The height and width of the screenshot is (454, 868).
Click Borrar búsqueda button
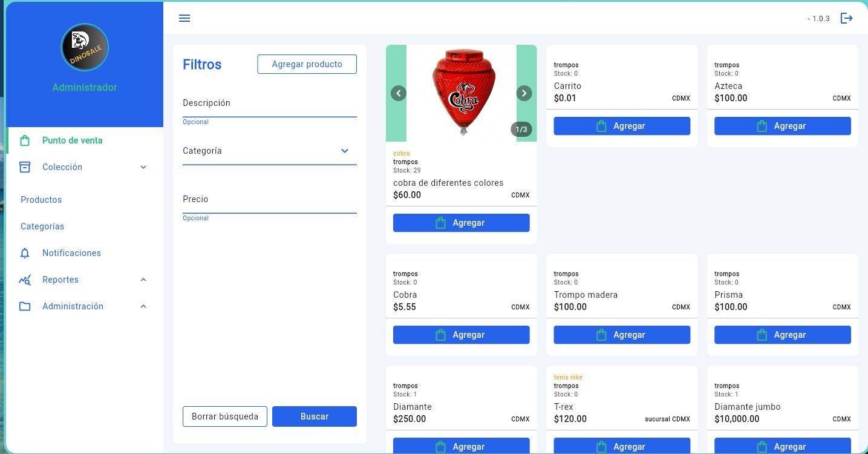pos(225,416)
